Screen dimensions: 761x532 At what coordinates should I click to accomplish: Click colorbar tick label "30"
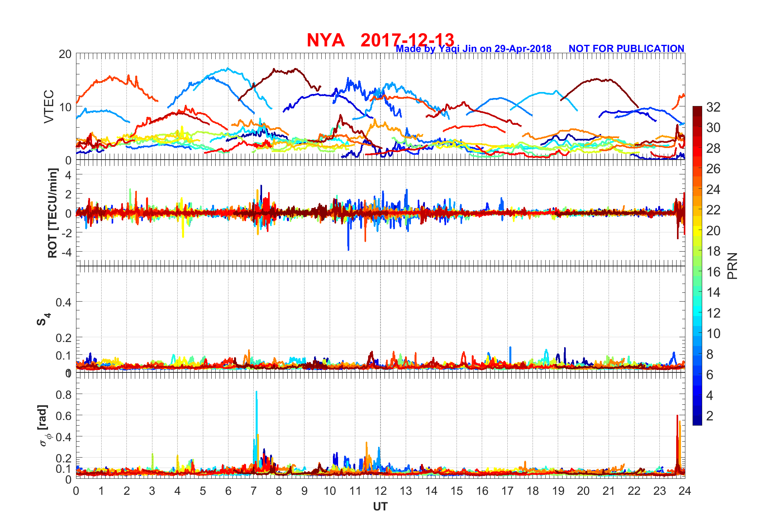(713, 128)
